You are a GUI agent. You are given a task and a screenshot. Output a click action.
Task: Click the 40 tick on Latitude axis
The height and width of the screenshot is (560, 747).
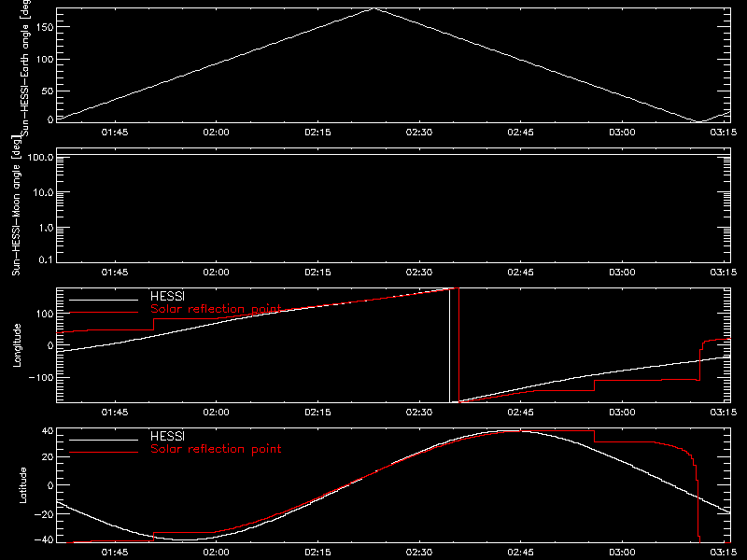click(x=48, y=431)
